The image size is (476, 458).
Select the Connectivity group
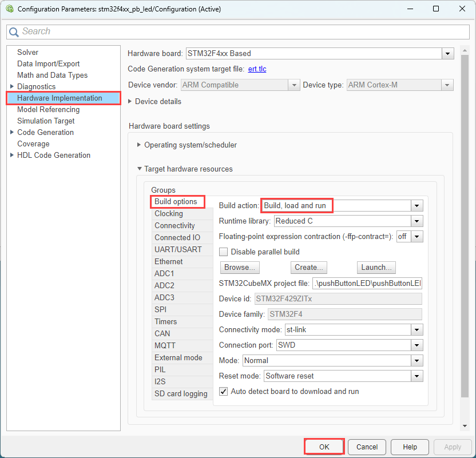[182, 226]
